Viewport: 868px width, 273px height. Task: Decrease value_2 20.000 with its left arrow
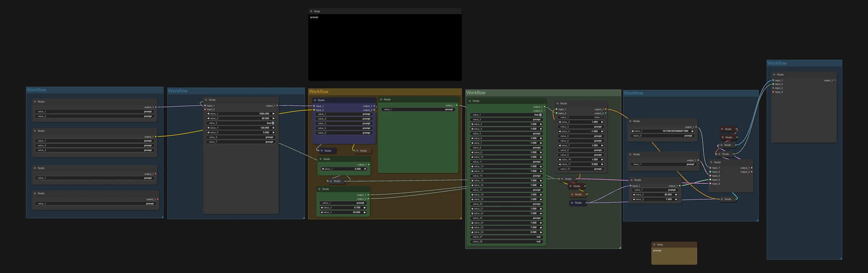click(634, 195)
